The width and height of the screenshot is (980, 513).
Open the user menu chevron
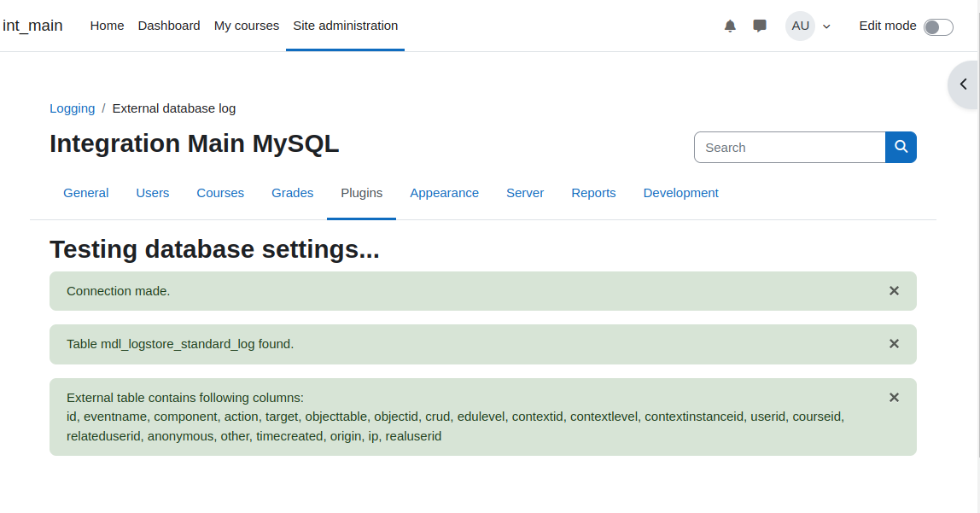pyautogui.click(x=826, y=26)
